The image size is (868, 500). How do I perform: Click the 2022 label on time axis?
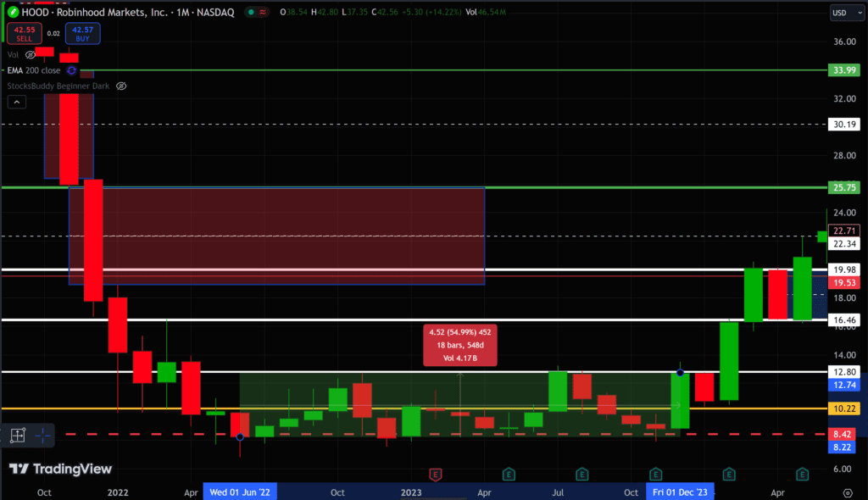point(118,492)
